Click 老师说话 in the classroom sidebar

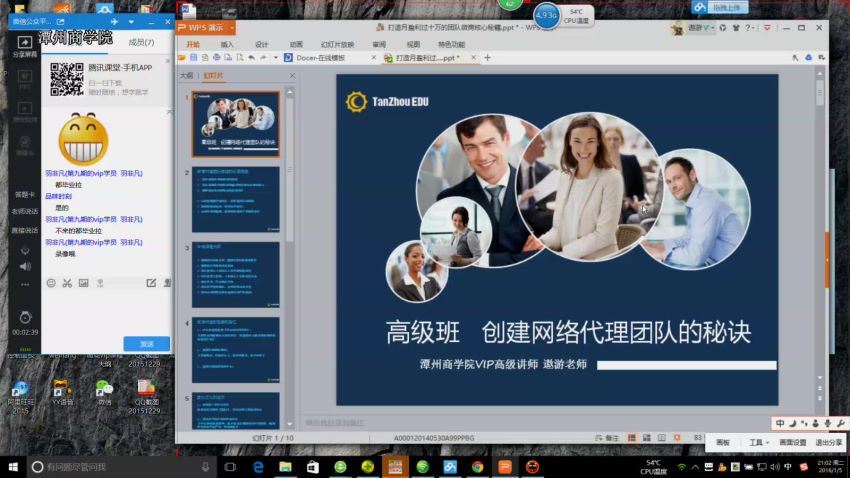click(x=25, y=212)
